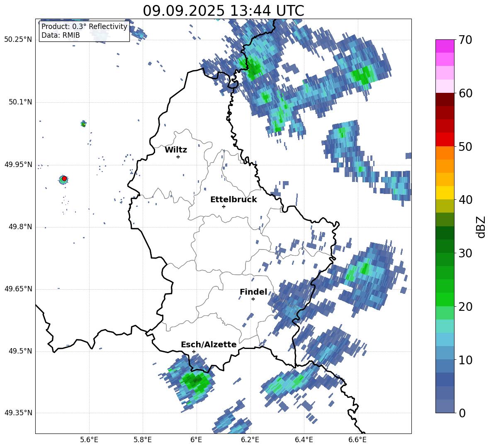
Task: Select the Findel station label
Action: pos(253,292)
